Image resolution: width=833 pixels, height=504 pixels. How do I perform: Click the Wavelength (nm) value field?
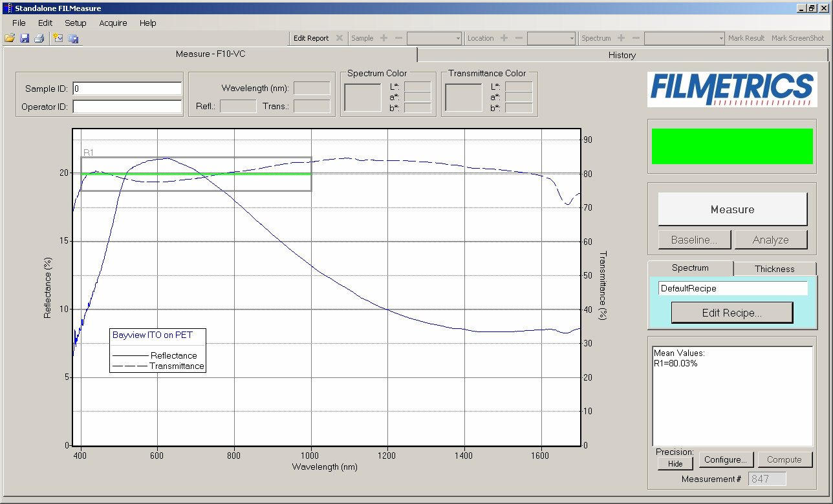pos(312,88)
